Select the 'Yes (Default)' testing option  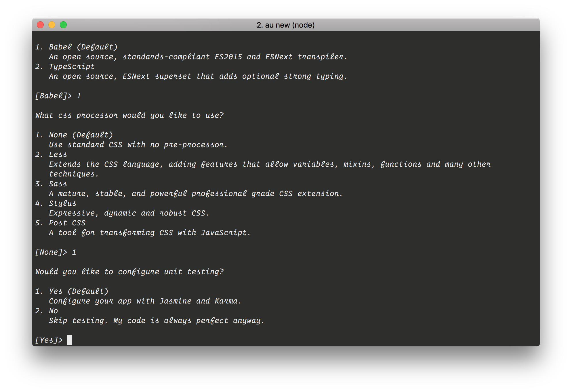(x=72, y=291)
